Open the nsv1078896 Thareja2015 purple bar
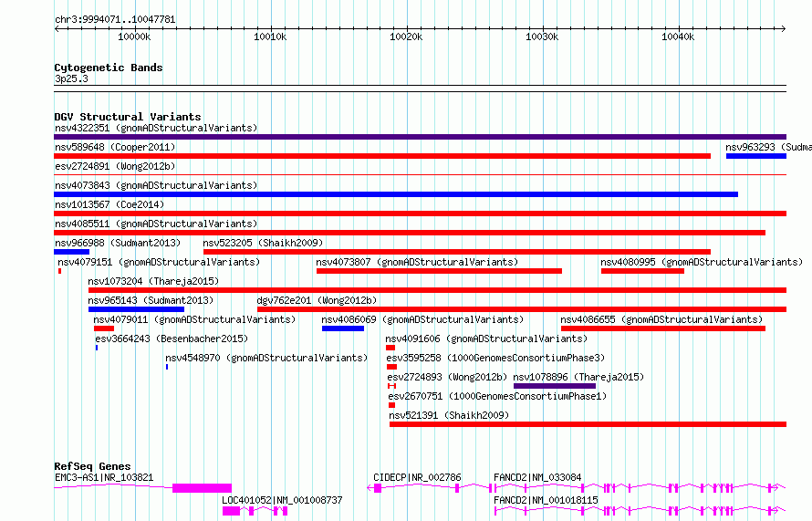The image size is (812, 521). pyautogui.click(x=555, y=386)
